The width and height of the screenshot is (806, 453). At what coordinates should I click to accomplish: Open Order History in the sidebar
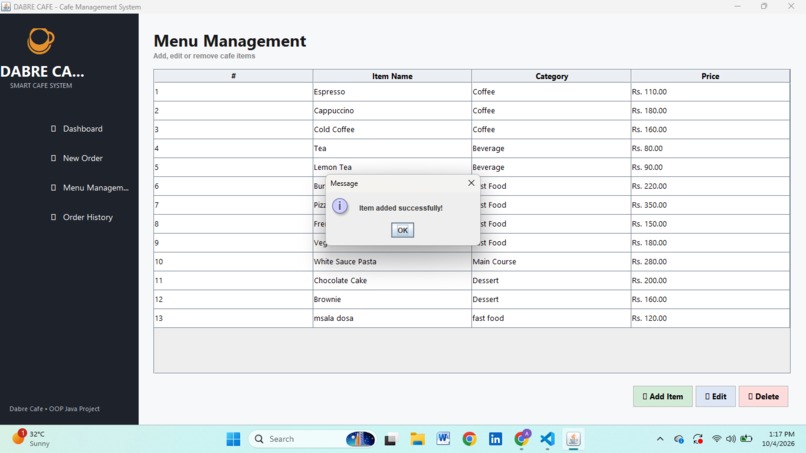pos(82,217)
